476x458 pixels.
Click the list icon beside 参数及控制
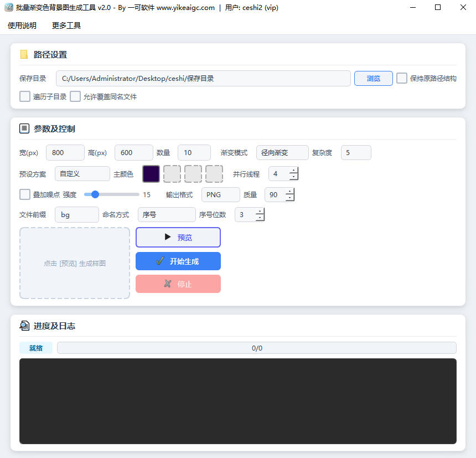pos(24,128)
